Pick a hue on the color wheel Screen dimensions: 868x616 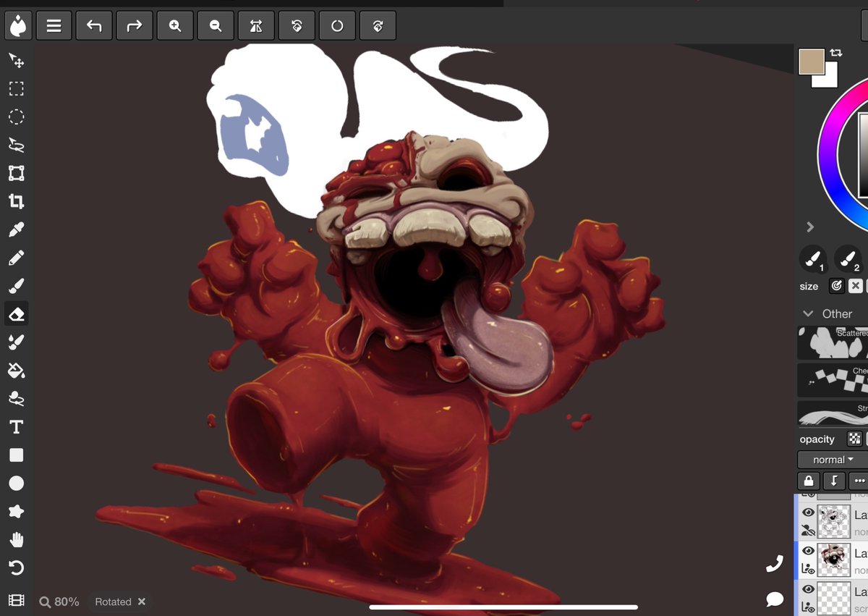829,156
